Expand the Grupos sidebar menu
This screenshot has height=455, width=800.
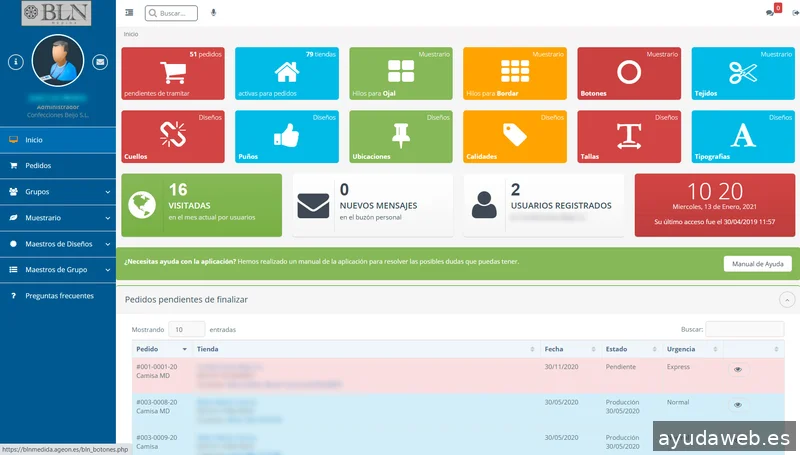pos(58,192)
